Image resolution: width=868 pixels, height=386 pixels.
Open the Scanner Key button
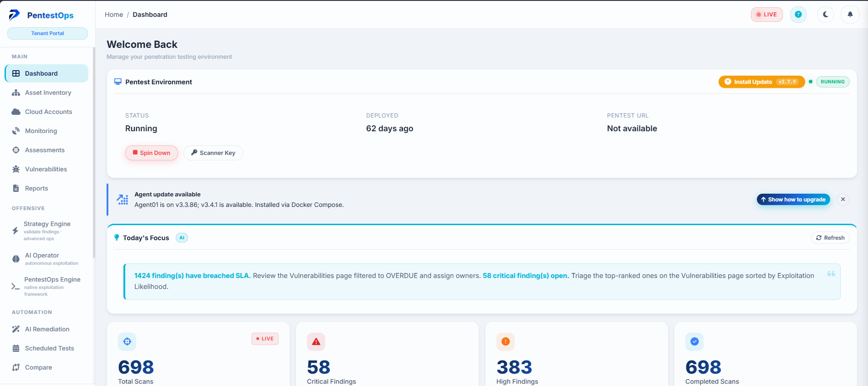(213, 153)
